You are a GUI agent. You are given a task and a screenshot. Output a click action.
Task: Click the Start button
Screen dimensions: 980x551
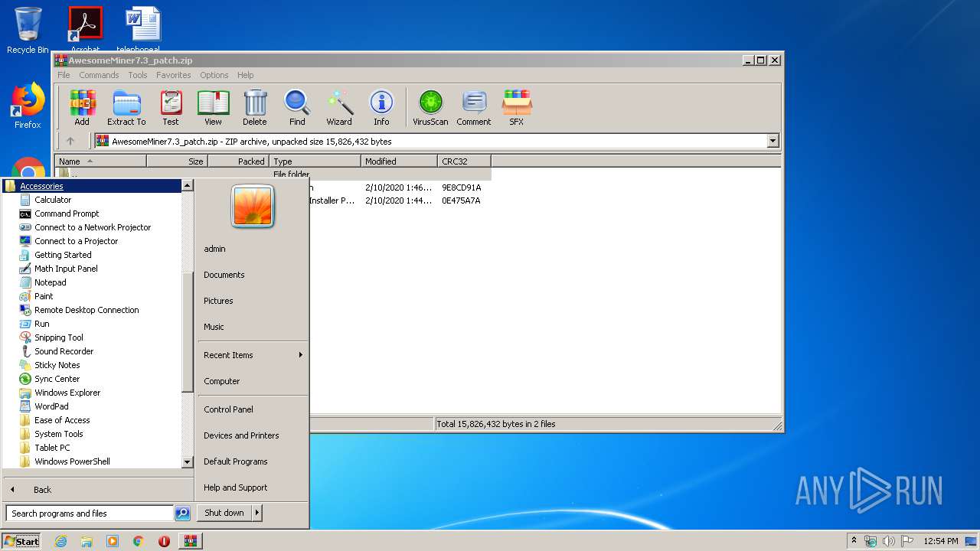[21, 541]
